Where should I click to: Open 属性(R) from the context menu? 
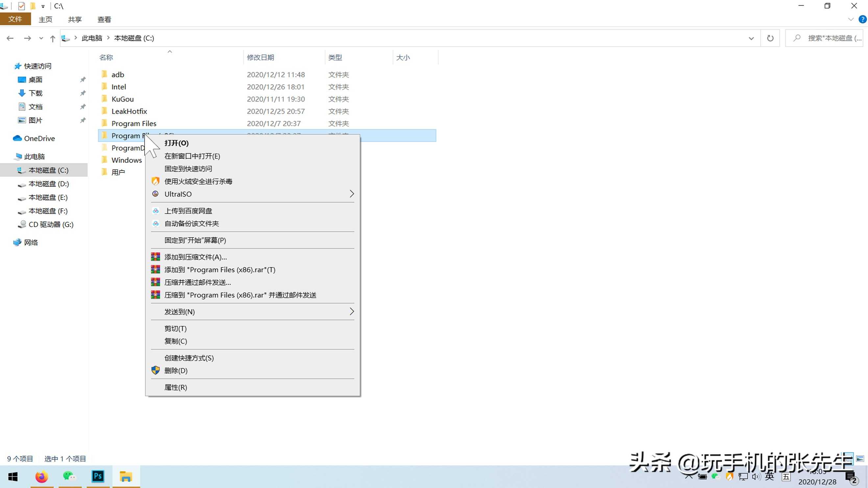[253, 388]
